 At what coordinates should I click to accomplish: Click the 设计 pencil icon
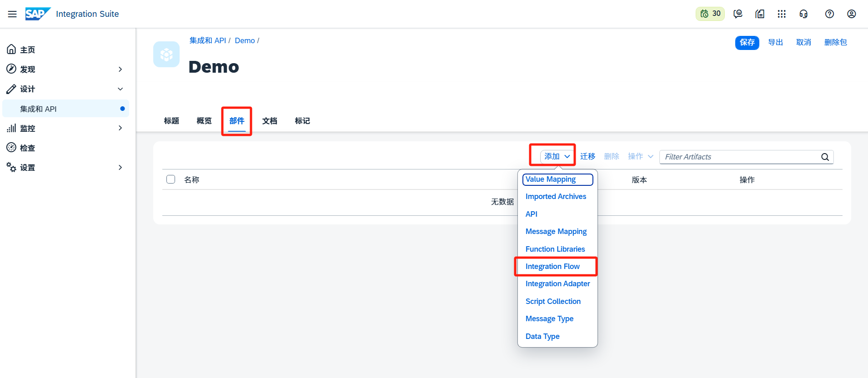[11, 89]
